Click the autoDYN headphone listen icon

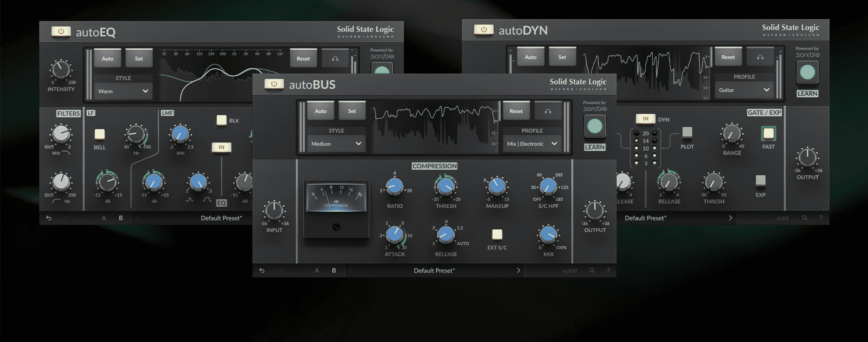tap(760, 57)
